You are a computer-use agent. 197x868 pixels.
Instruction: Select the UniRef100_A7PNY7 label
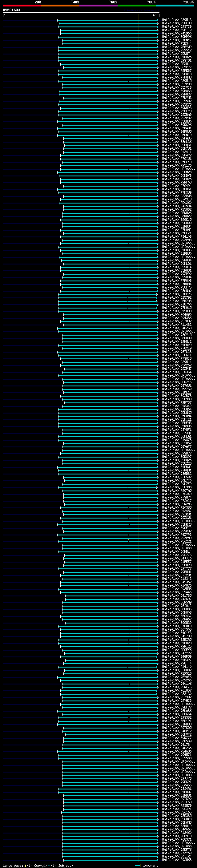[176, 40]
